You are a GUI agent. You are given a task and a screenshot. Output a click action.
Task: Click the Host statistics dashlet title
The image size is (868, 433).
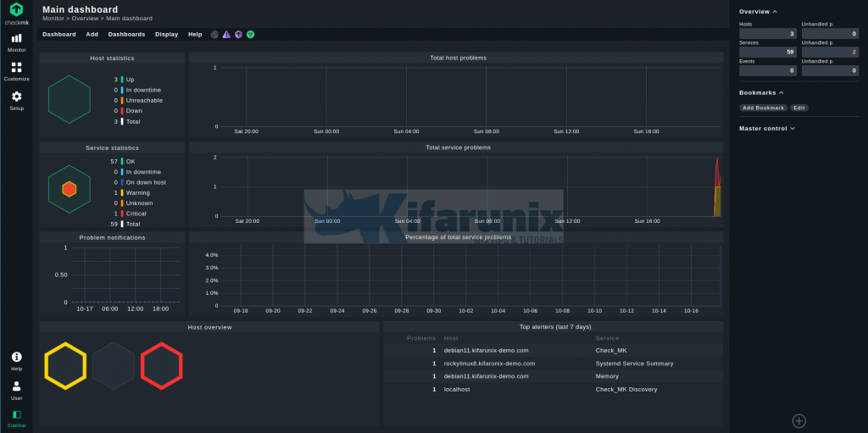point(113,58)
